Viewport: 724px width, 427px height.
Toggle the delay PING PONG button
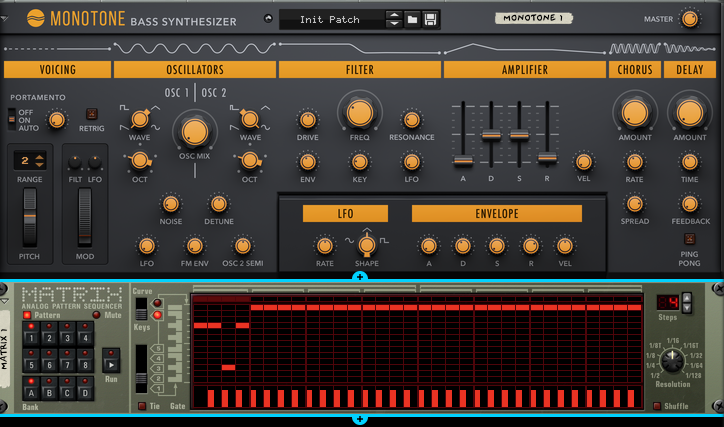point(689,239)
